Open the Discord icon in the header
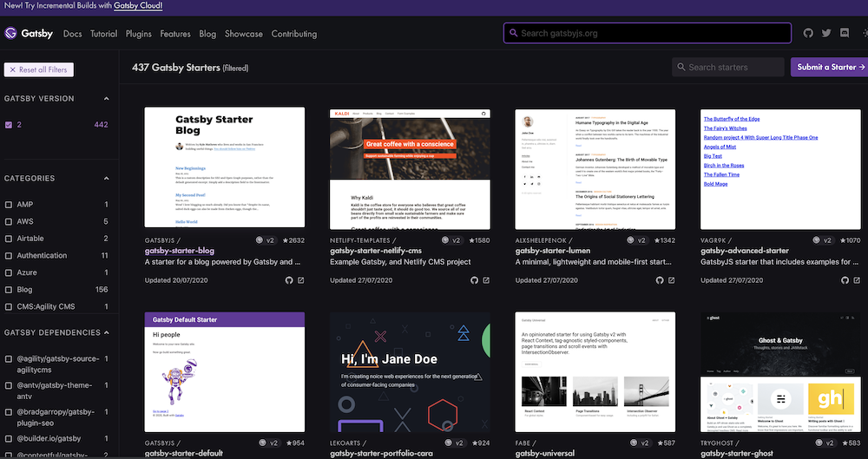868x459 pixels. coord(845,33)
